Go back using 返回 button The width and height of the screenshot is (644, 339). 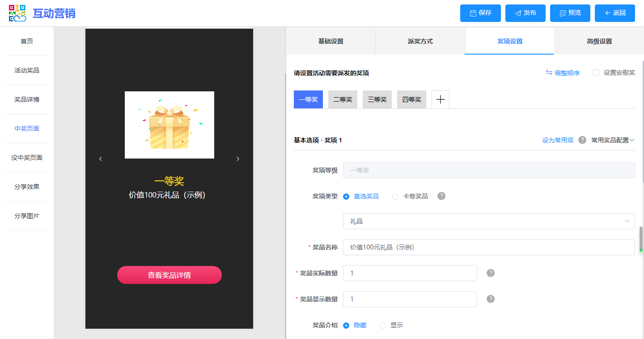615,13
